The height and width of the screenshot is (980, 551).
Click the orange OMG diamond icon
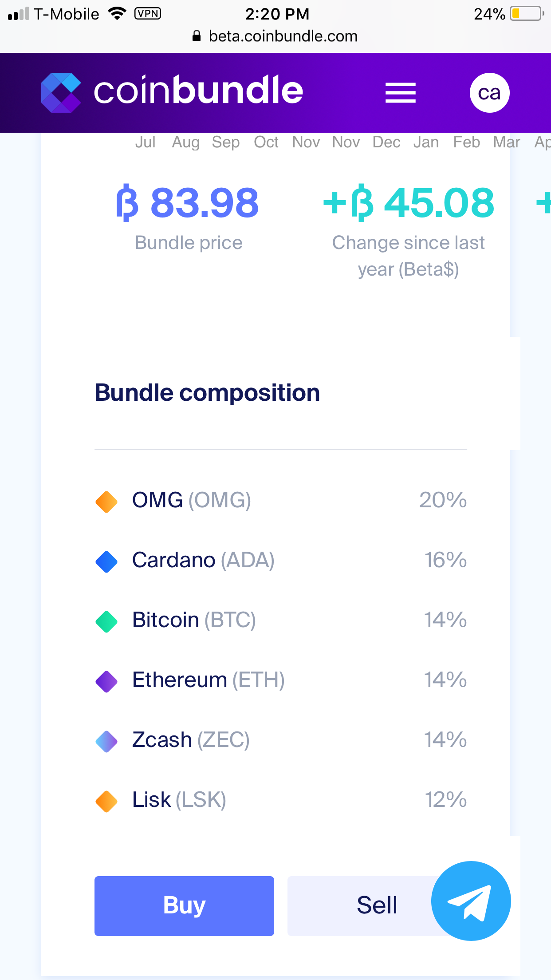[106, 502]
